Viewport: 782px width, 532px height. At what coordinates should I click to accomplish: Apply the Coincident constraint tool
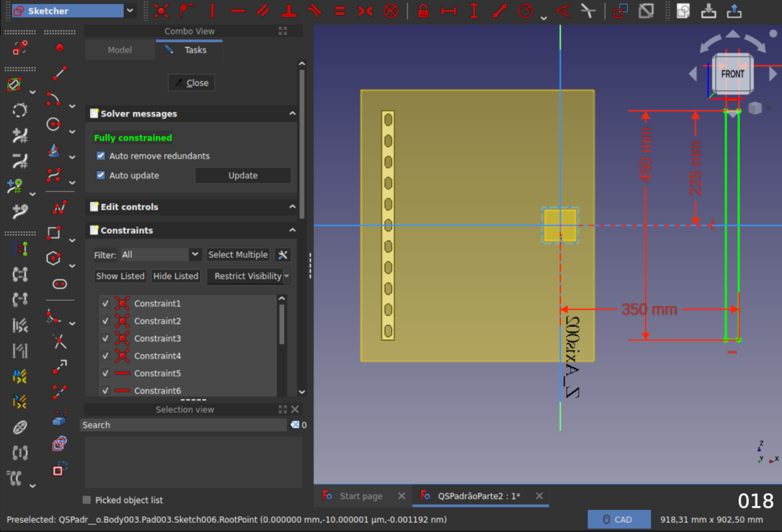click(x=162, y=11)
